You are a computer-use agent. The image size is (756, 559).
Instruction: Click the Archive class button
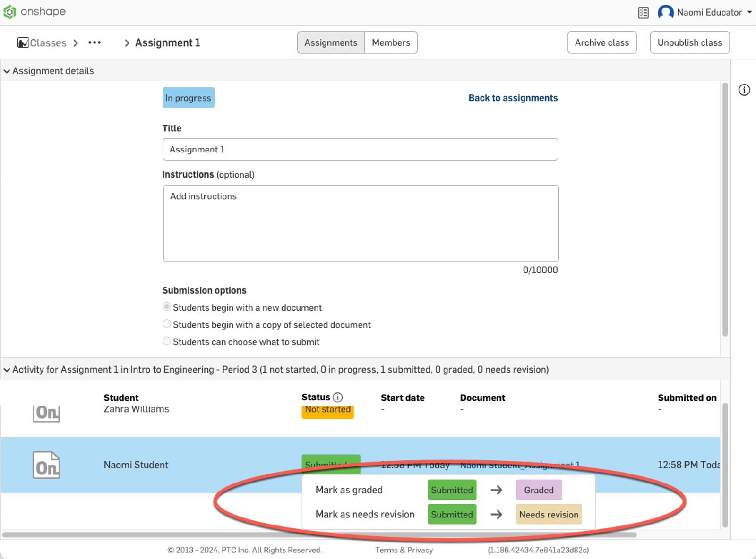click(601, 43)
